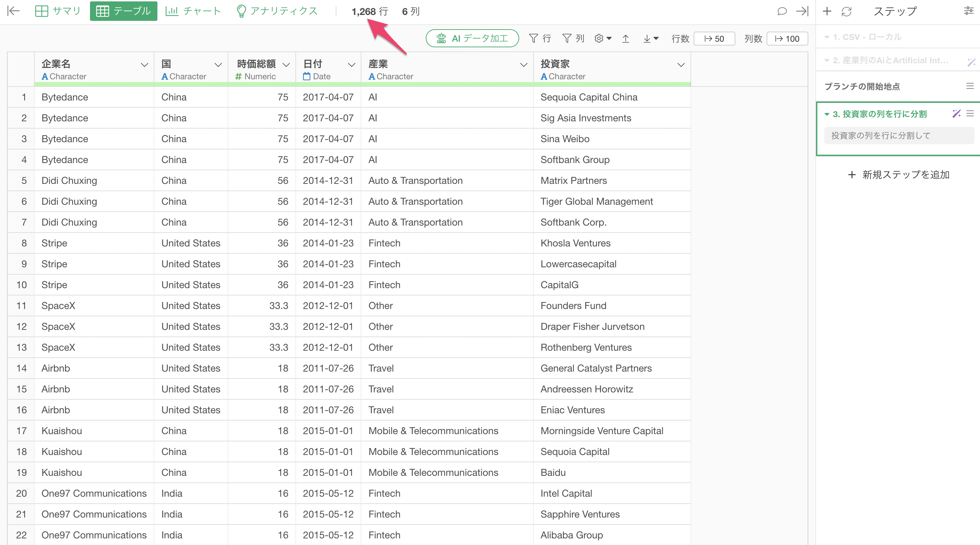Click the Eniac Ventures cell

(612, 410)
